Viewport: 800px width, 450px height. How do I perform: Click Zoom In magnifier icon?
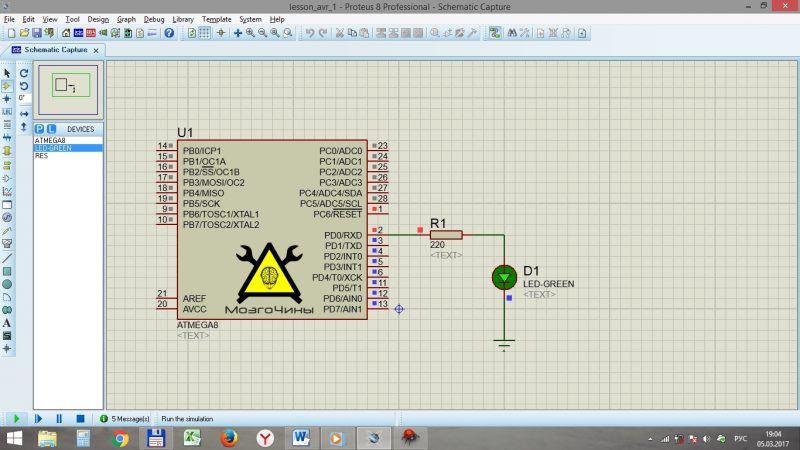[250, 33]
